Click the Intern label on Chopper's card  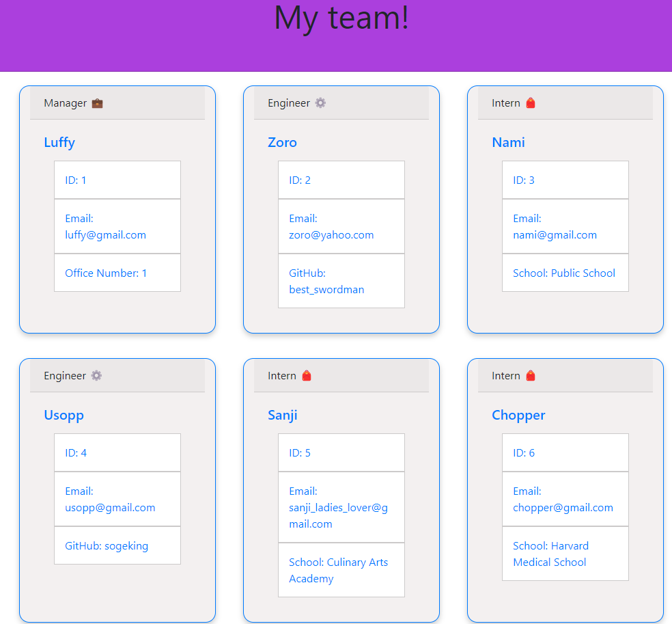click(506, 376)
